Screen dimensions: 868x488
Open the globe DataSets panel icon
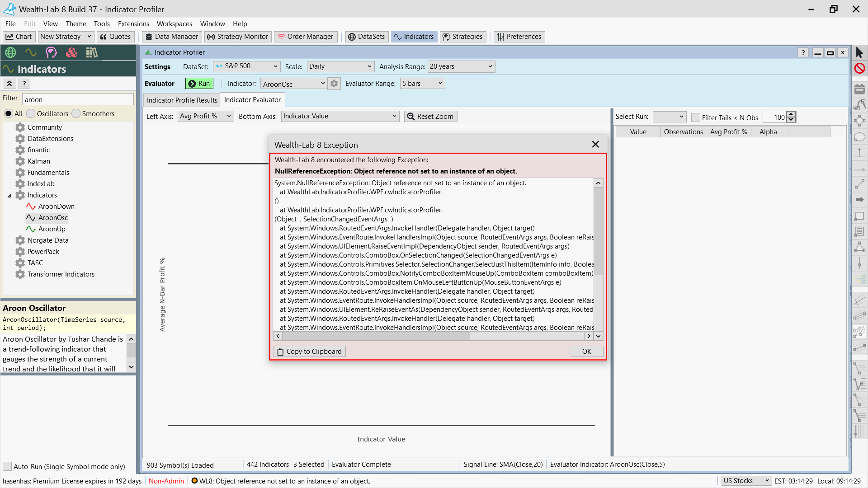[10, 52]
